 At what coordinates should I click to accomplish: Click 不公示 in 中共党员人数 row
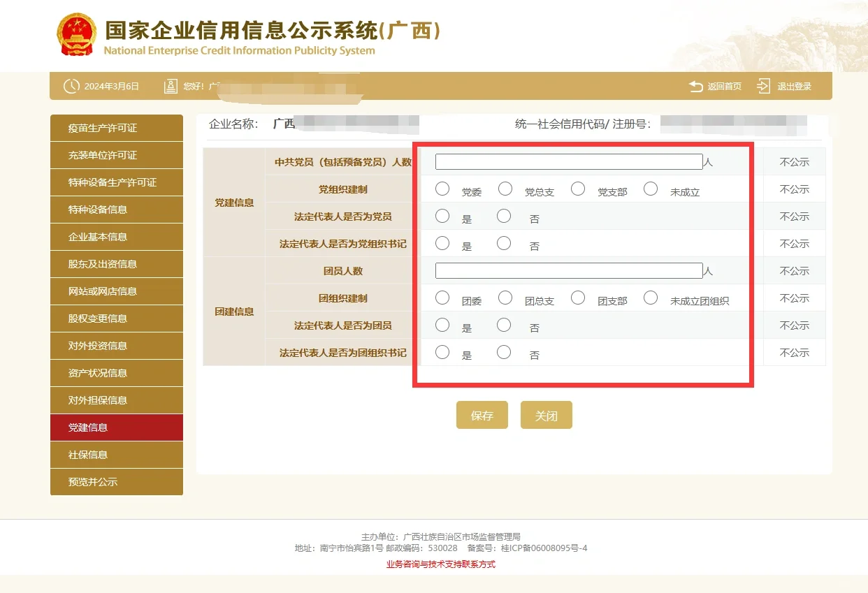[x=795, y=162]
